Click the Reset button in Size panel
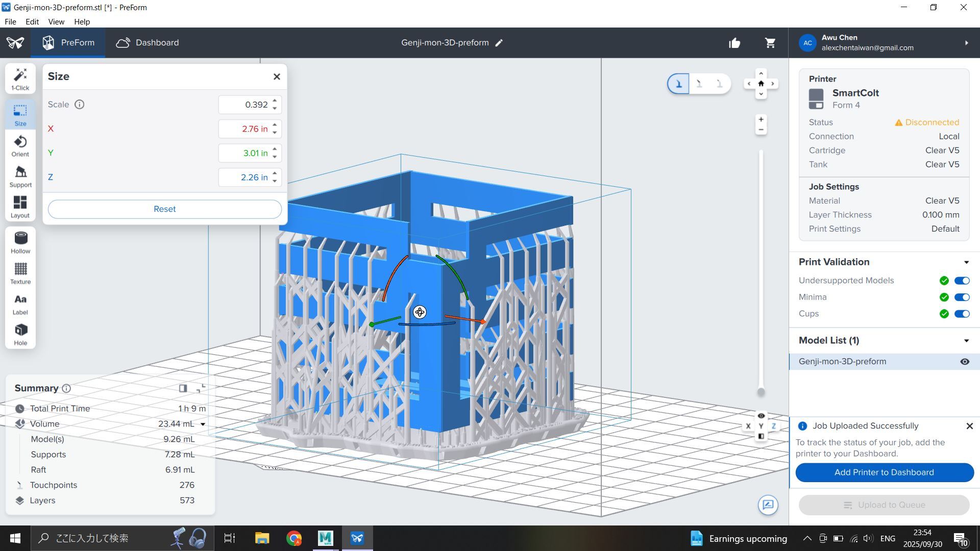 (x=164, y=209)
